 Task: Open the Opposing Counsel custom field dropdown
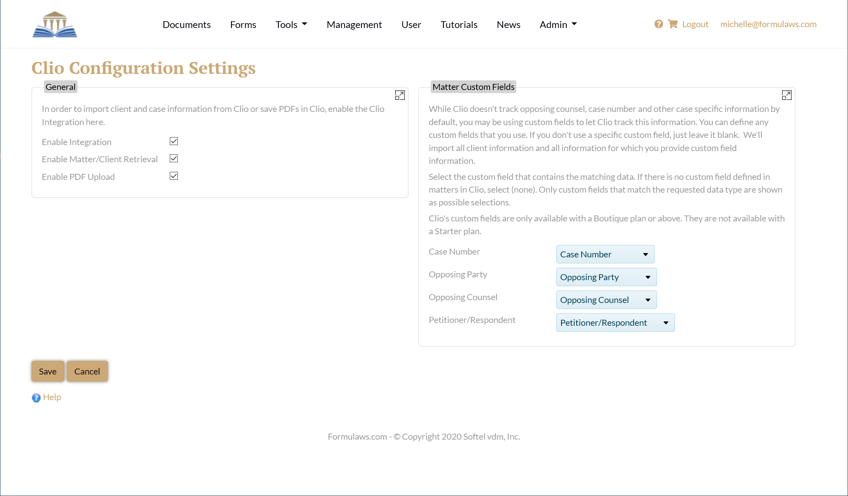pos(606,300)
